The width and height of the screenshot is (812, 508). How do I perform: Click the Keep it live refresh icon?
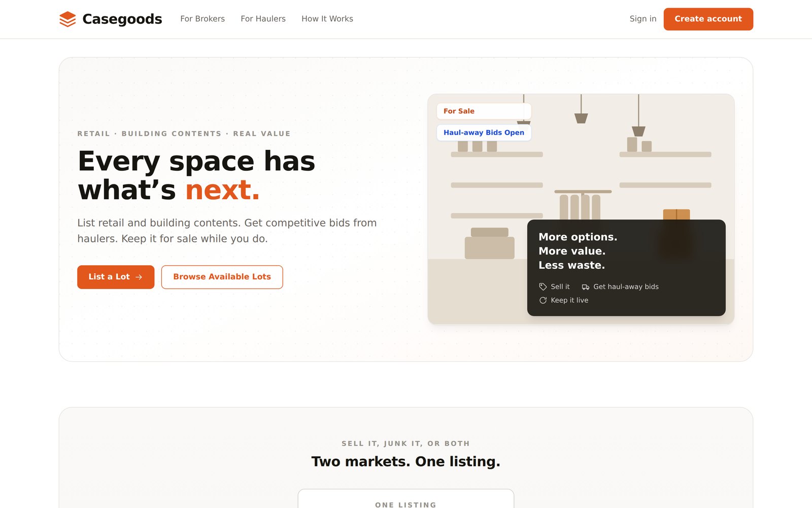coord(543,300)
